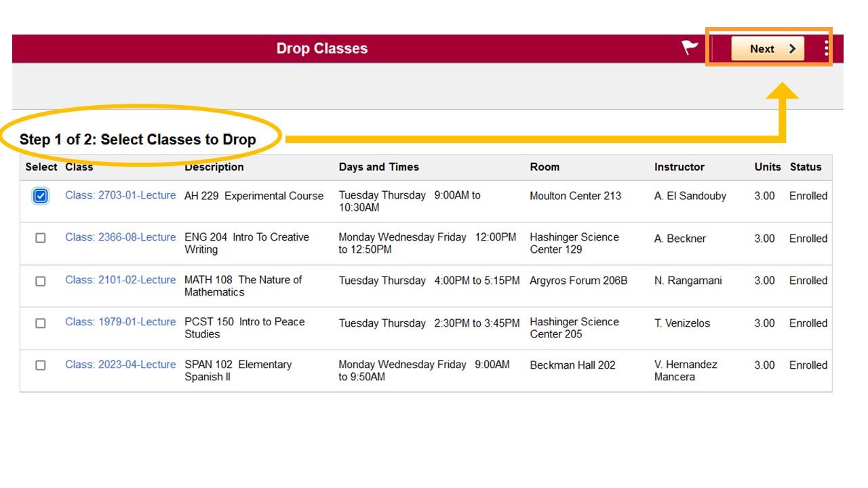Open the three-dot actions menu
Image resolution: width=868 pixels, height=488 pixels.
pos(826,48)
